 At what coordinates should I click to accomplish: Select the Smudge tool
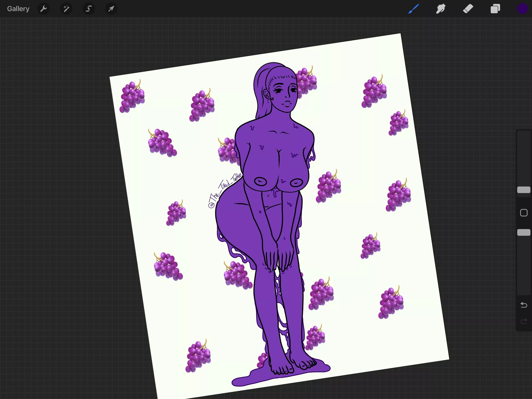click(440, 9)
